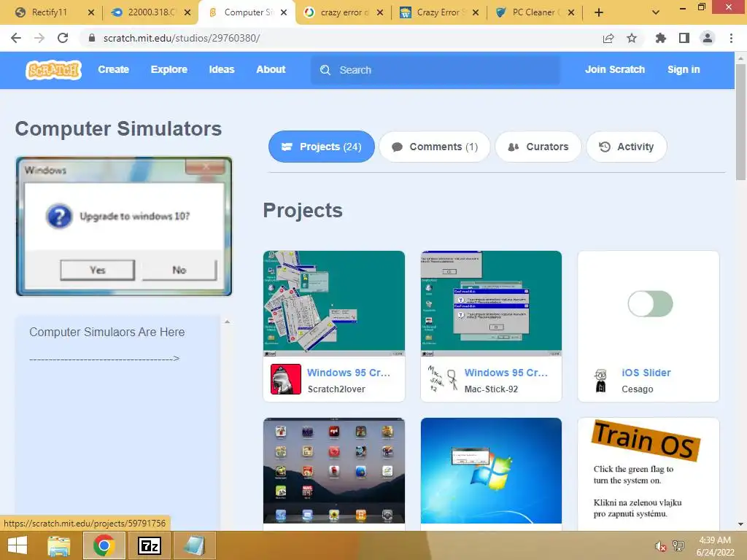Click the Sign in link

(683, 69)
